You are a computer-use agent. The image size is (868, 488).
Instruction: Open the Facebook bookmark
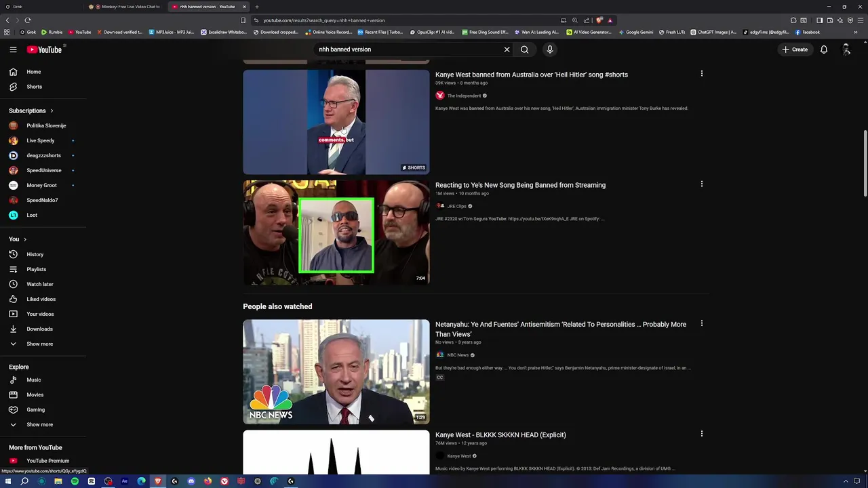[808, 32]
